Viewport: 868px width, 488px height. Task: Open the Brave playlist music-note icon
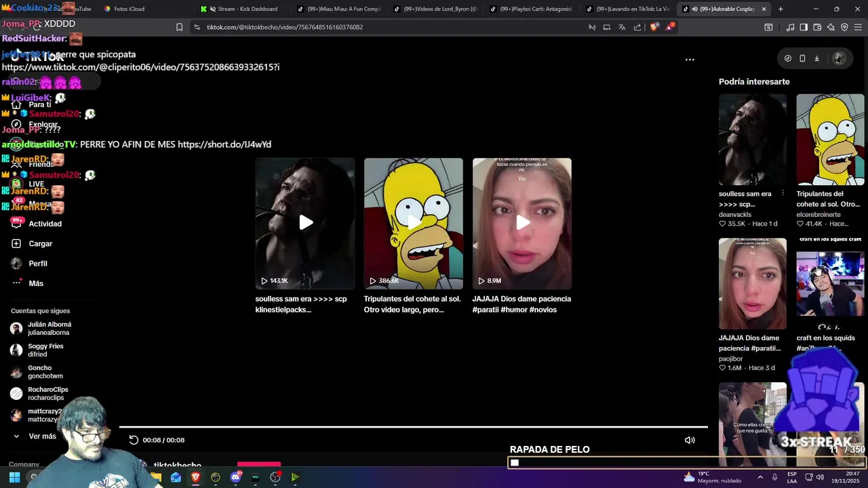(x=790, y=27)
